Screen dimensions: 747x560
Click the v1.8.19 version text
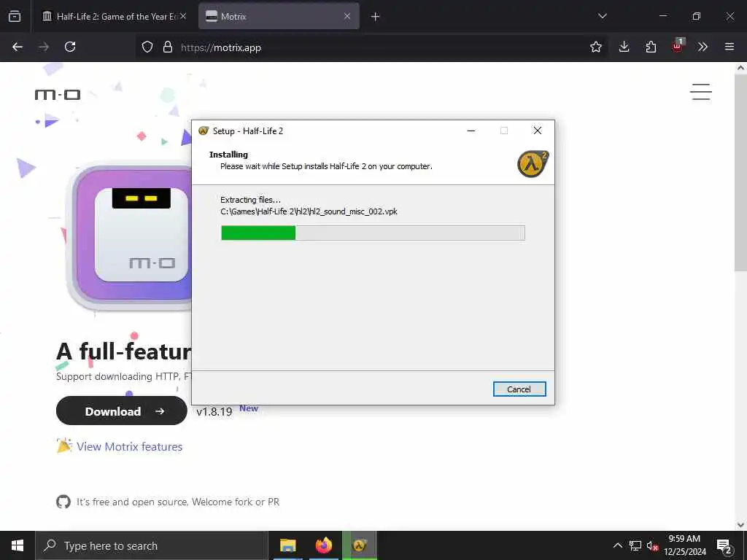214,411
